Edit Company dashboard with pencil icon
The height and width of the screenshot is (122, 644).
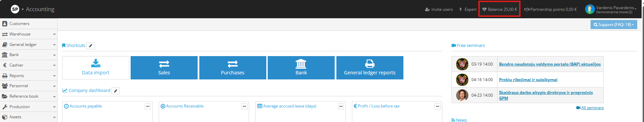click(x=116, y=91)
